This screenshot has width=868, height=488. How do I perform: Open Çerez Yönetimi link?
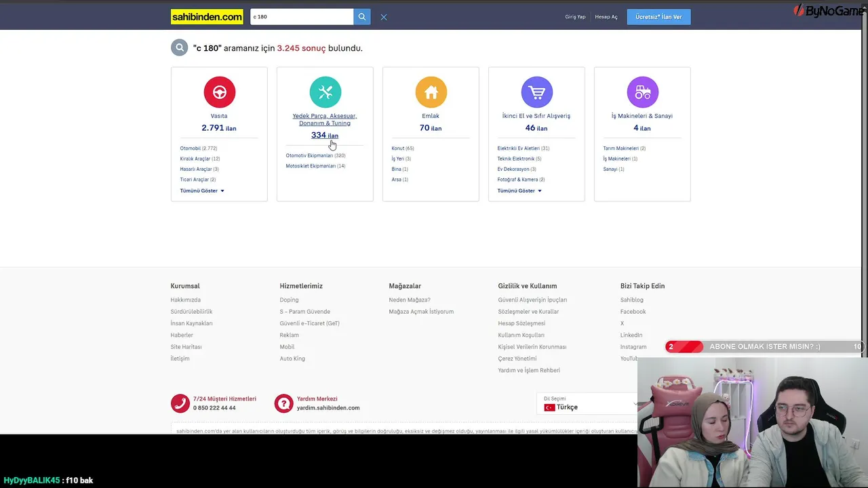[517, 359]
